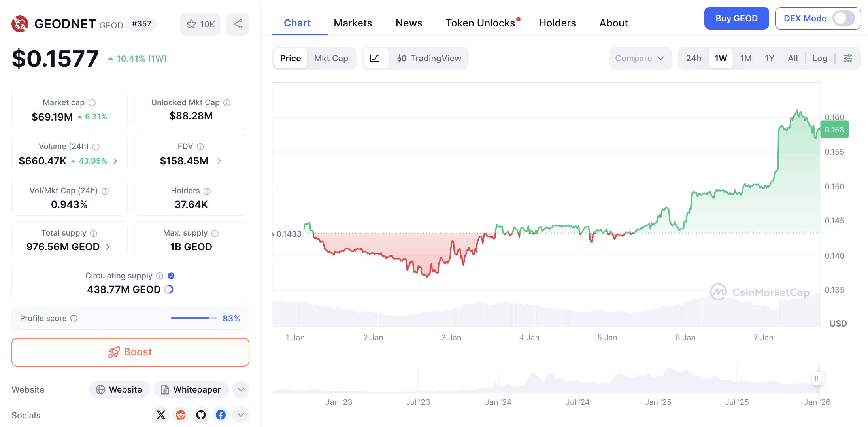
Task: Expand more website links chevron
Action: point(241,389)
